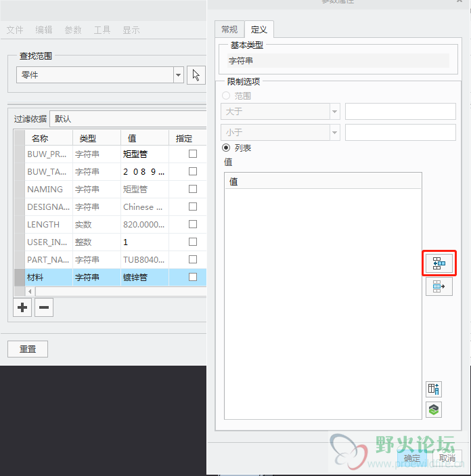Image resolution: width=471 pixels, height=476 pixels.
Task: Open the 零件 search scope dropdown
Action: (x=179, y=75)
